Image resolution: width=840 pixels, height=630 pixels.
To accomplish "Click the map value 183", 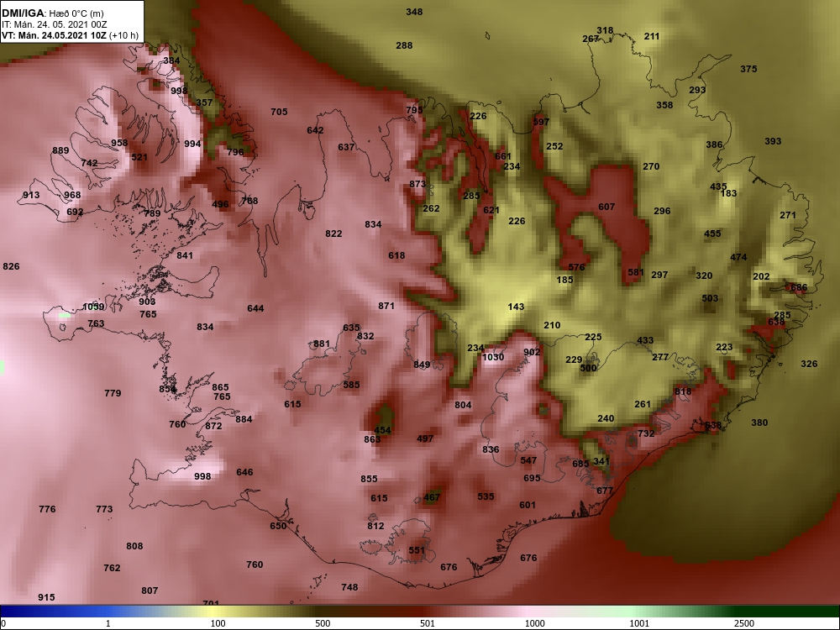I will click(728, 193).
